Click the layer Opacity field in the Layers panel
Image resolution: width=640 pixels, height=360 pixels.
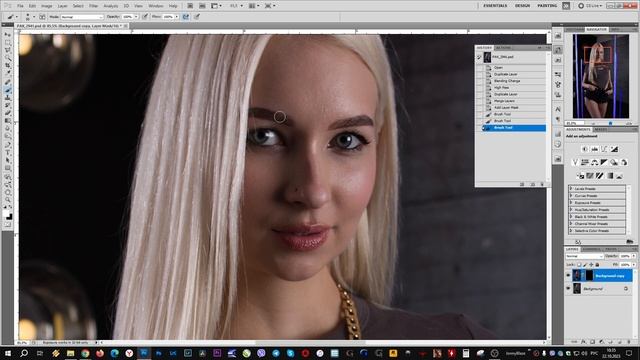pyautogui.click(x=625, y=256)
